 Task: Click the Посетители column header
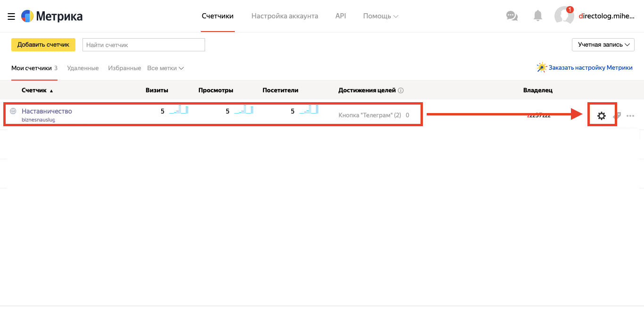click(x=281, y=90)
